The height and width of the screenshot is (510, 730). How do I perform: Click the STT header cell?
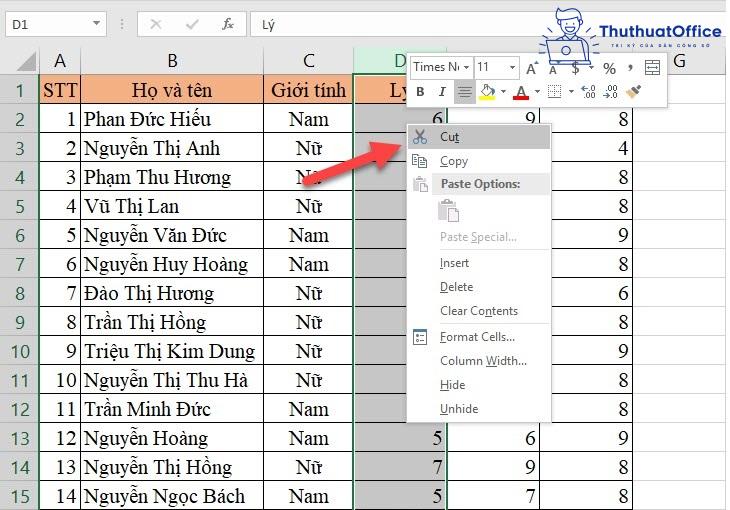(60, 89)
